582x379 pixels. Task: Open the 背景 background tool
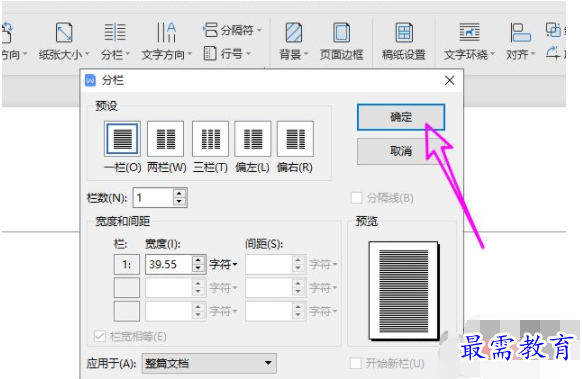point(294,41)
